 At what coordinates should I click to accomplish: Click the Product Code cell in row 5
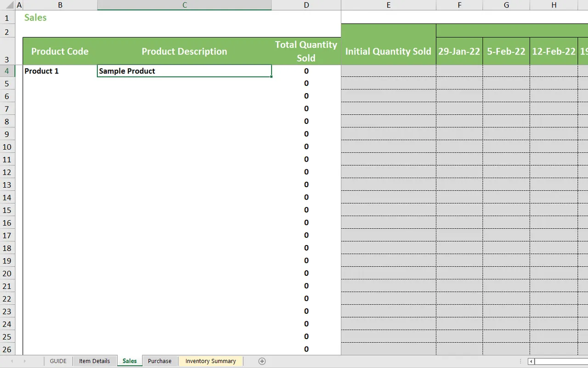point(60,84)
